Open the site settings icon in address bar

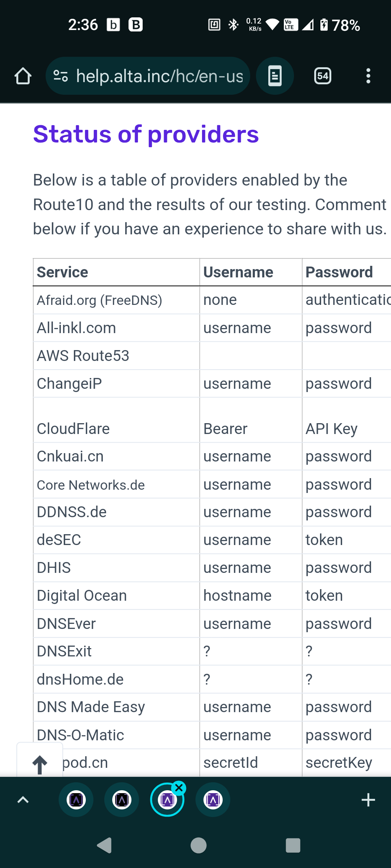click(60, 76)
